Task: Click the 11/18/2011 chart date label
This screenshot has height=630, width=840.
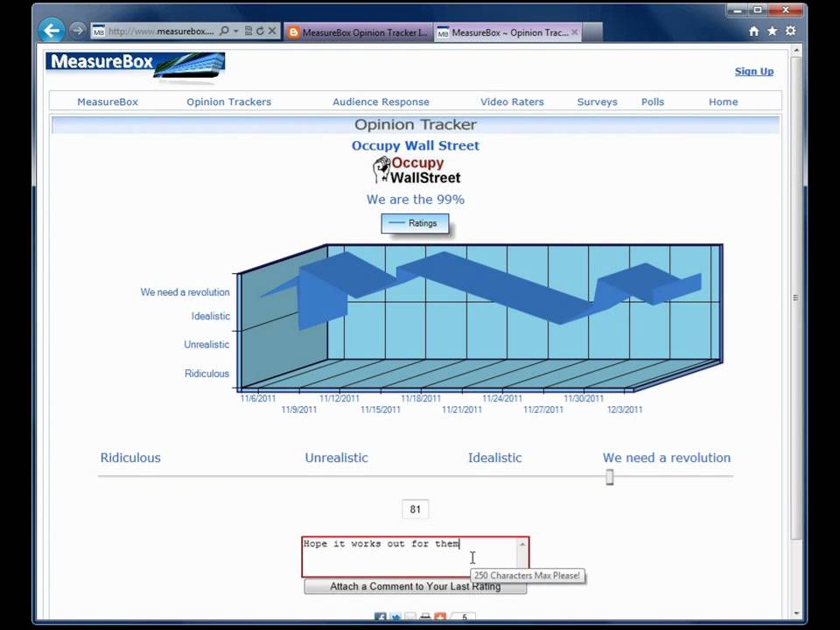Action: 421,398
